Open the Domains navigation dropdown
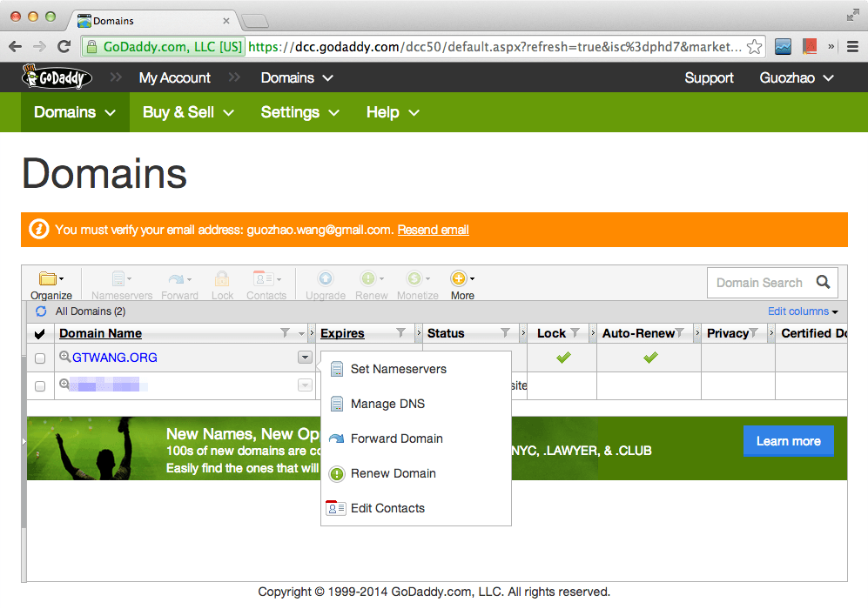 point(296,77)
